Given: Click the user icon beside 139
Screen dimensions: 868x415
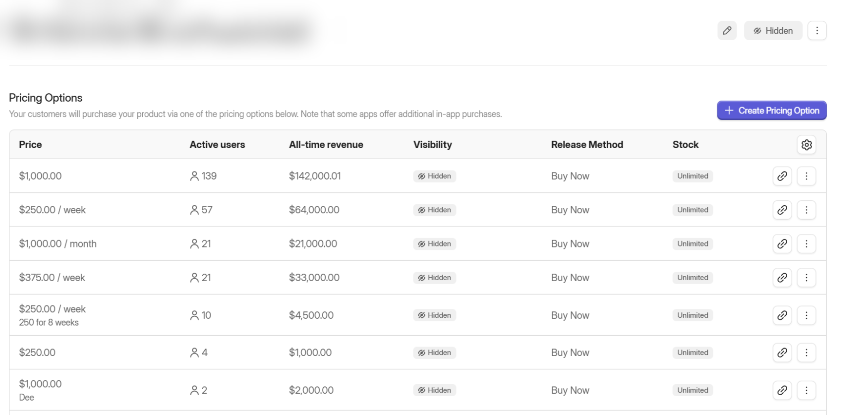Looking at the screenshot, I should click(194, 176).
